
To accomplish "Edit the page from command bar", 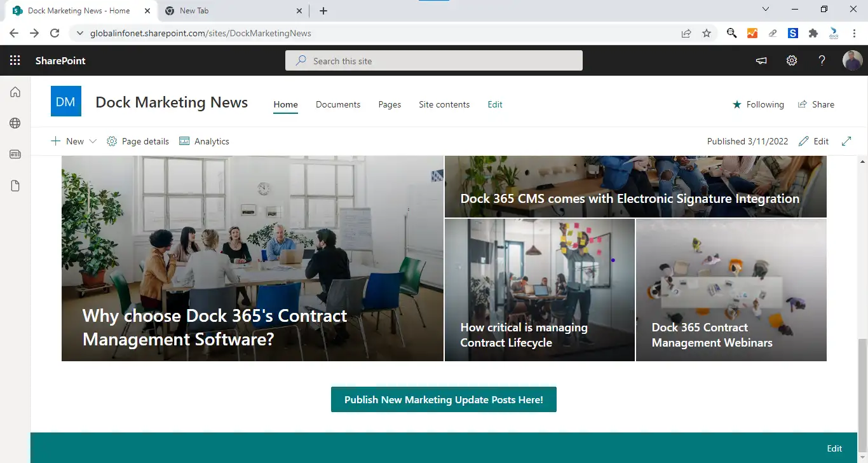I will click(813, 141).
